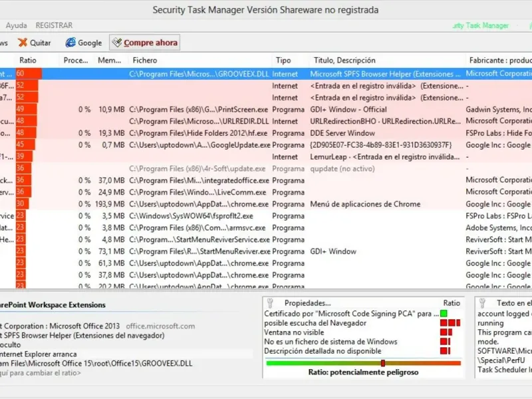Viewport: 532px width, 399px height.
Task: Select chrome.exe row using 61,3 MB
Action: click(266, 263)
